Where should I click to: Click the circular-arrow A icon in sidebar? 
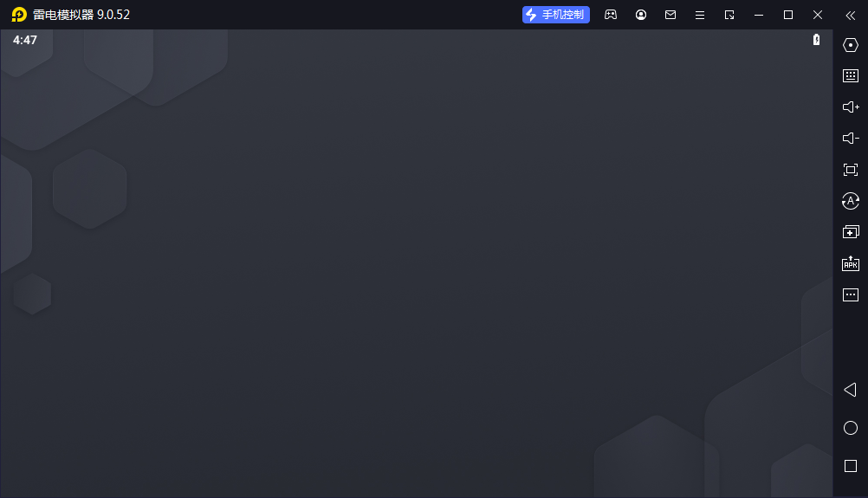pyautogui.click(x=850, y=201)
